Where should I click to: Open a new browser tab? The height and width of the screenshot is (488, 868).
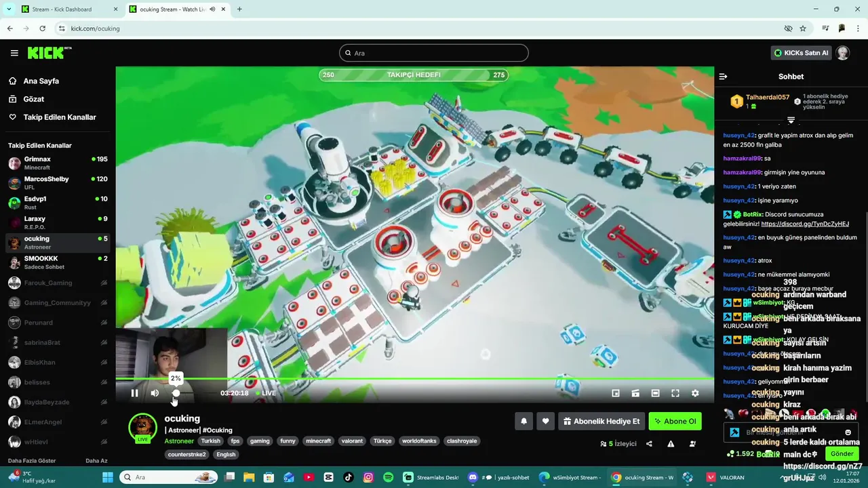coord(239,9)
